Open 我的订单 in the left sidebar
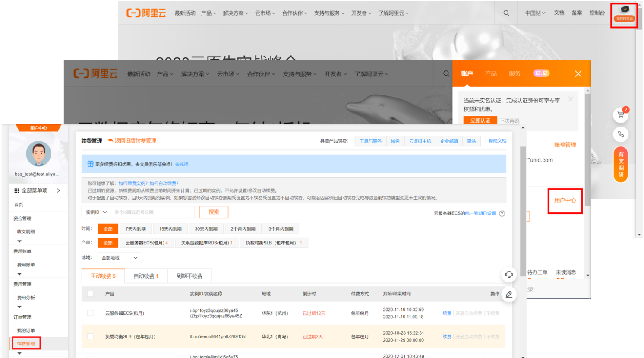 [26, 330]
